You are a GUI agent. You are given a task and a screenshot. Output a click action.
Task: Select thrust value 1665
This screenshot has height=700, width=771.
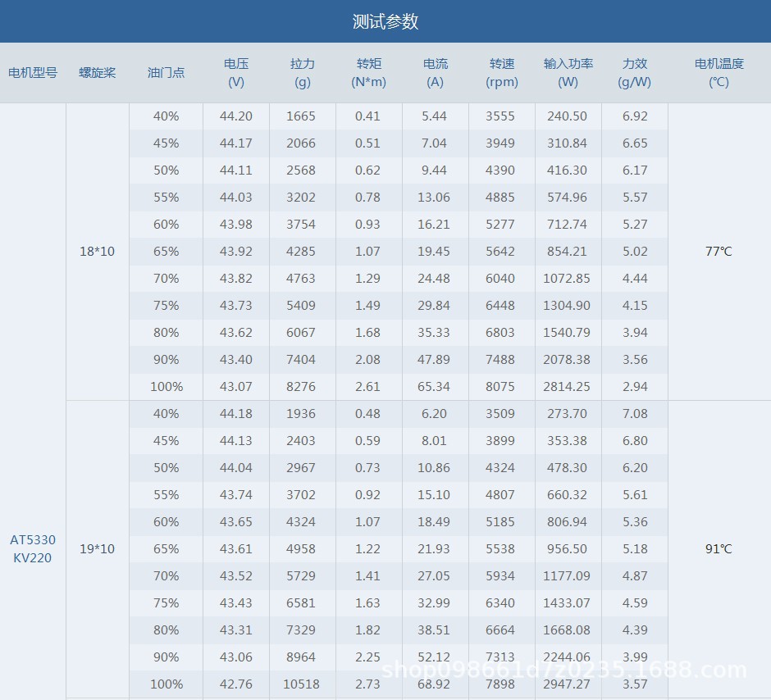(x=301, y=116)
